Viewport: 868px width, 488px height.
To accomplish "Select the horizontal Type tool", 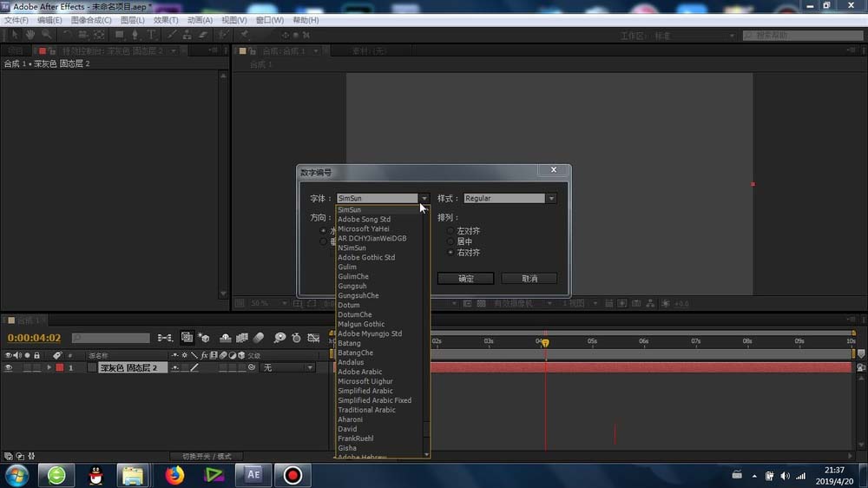I will [x=152, y=35].
